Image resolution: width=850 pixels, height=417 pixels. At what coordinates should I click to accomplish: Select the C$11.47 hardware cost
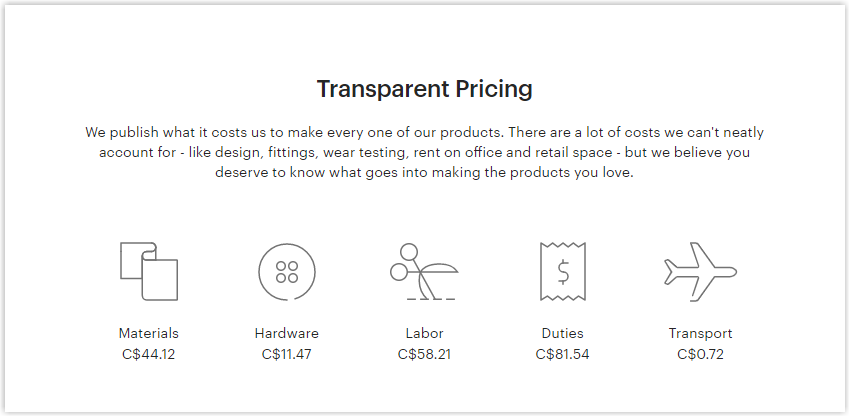pos(287,354)
